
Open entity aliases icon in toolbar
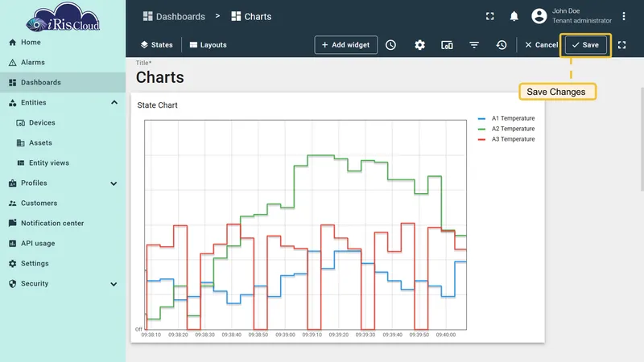(x=447, y=45)
